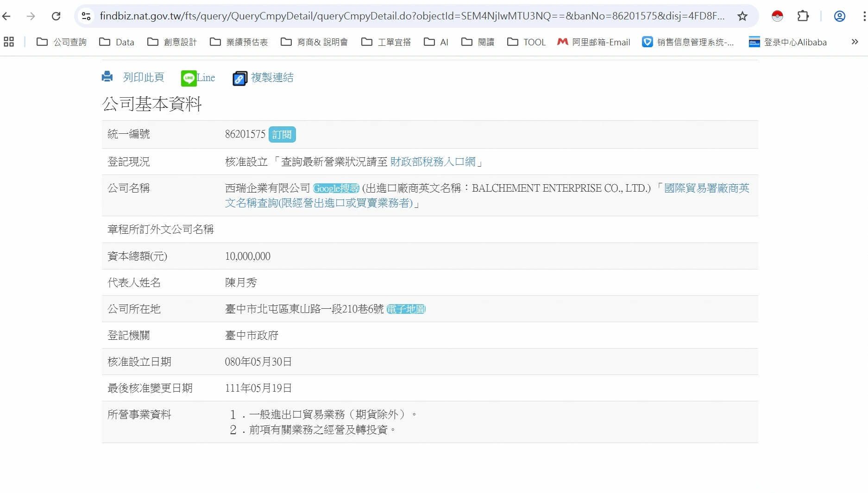This screenshot has width=868, height=493.
Task: Follow the 財政部稅務入口網 link
Action: pyautogui.click(x=433, y=162)
